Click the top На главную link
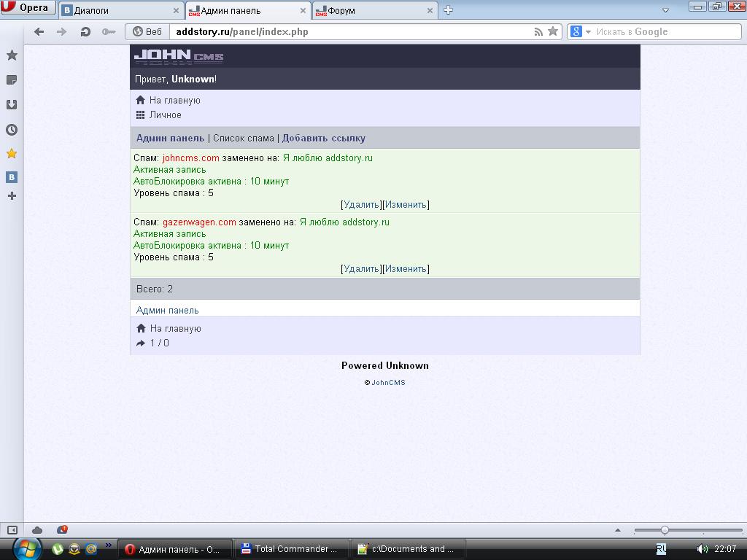Screen dimensions: 747x560 [175, 101]
